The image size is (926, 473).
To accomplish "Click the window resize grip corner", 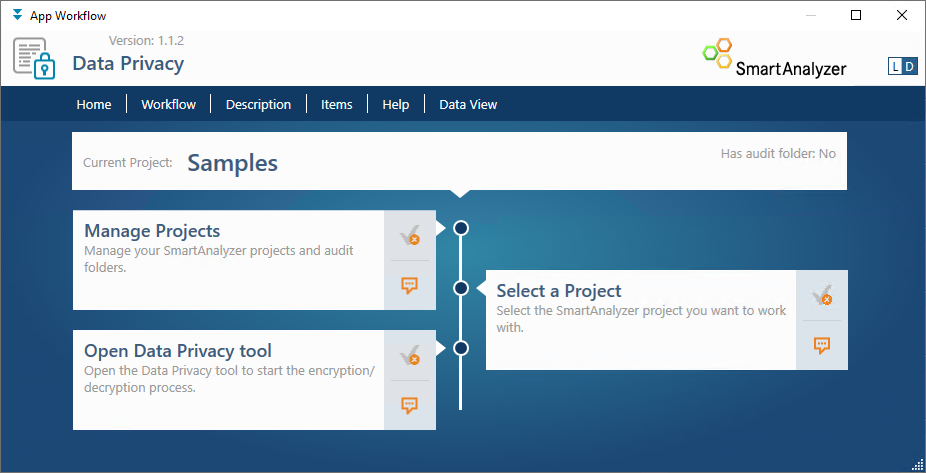I will click(x=919, y=466).
